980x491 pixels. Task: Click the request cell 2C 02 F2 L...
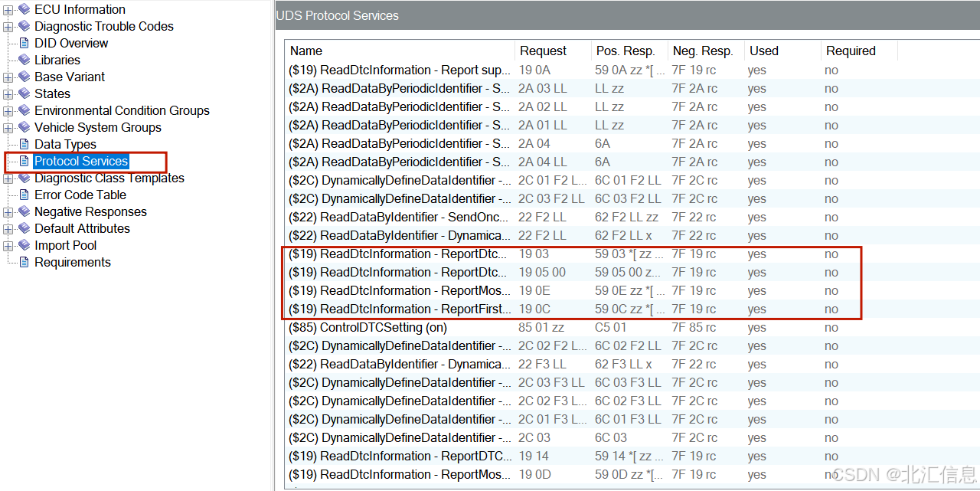tap(551, 345)
